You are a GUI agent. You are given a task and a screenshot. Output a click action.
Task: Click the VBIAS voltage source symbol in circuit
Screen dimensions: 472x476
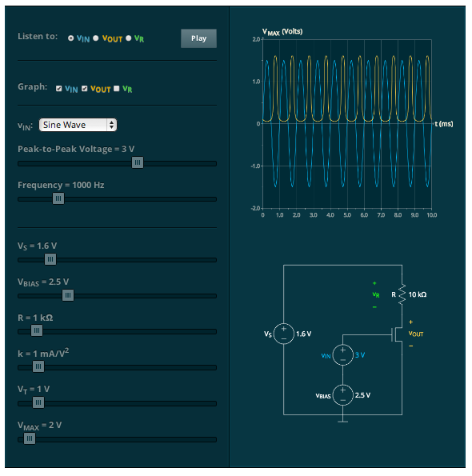click(x=343, y=395)
